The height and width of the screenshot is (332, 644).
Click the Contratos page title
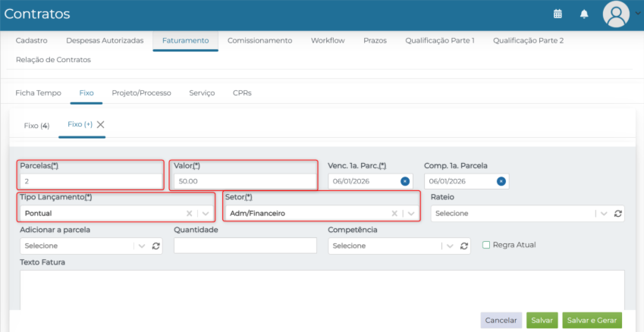click(x=37, y=14)
